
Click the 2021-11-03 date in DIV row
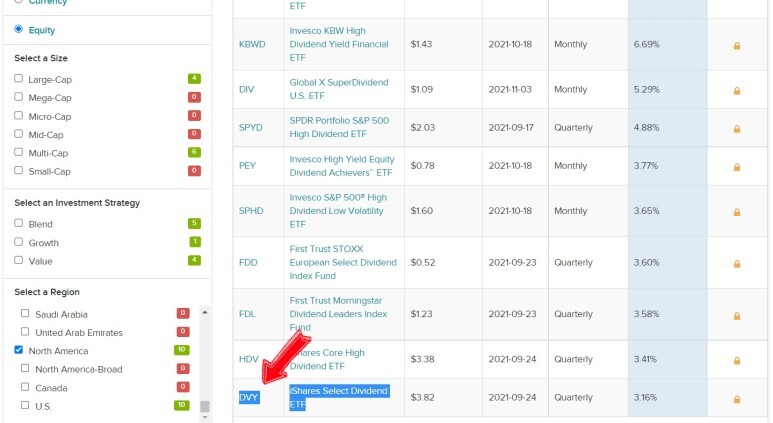(x=510, y=90)
